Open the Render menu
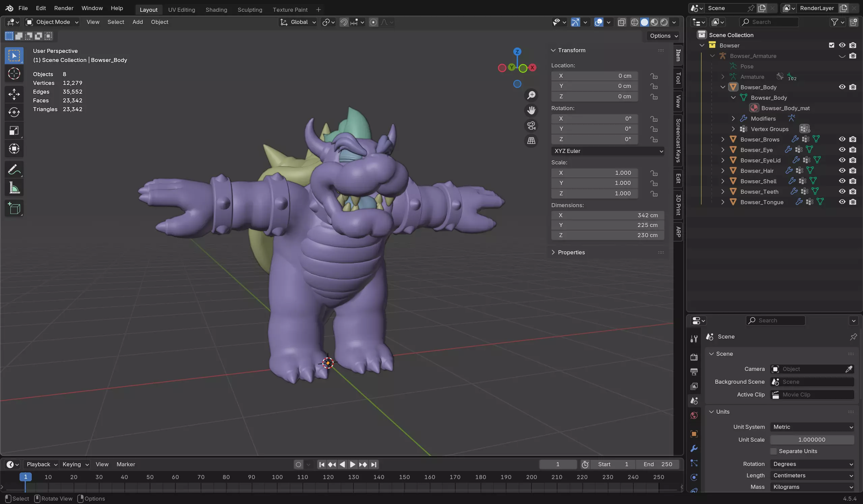Viewport: 863px width, 504px height. [x=64, y=8]
